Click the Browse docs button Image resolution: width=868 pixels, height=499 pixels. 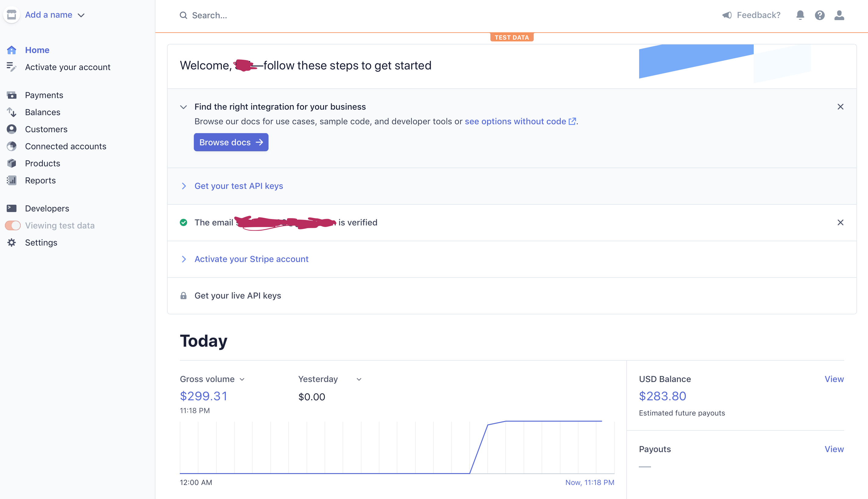[x=231, y=142]
